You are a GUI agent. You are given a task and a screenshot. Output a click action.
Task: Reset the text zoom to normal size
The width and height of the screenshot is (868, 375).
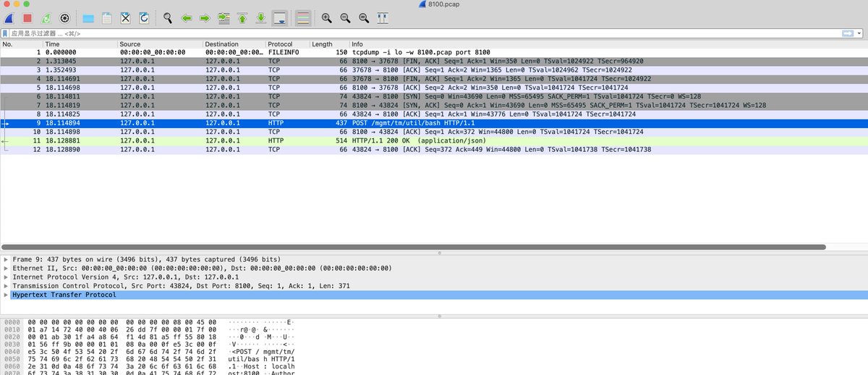click(363, 17)
